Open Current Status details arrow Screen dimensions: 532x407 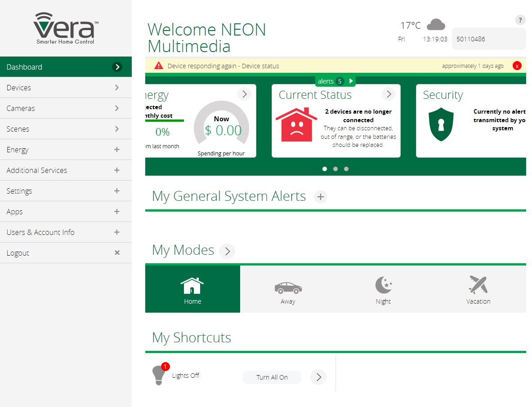coord(388,94)
